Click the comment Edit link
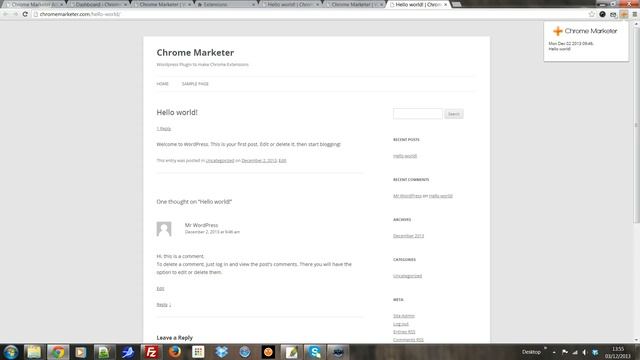The height and width of the screenshot is (360, 640). (160, 289)
